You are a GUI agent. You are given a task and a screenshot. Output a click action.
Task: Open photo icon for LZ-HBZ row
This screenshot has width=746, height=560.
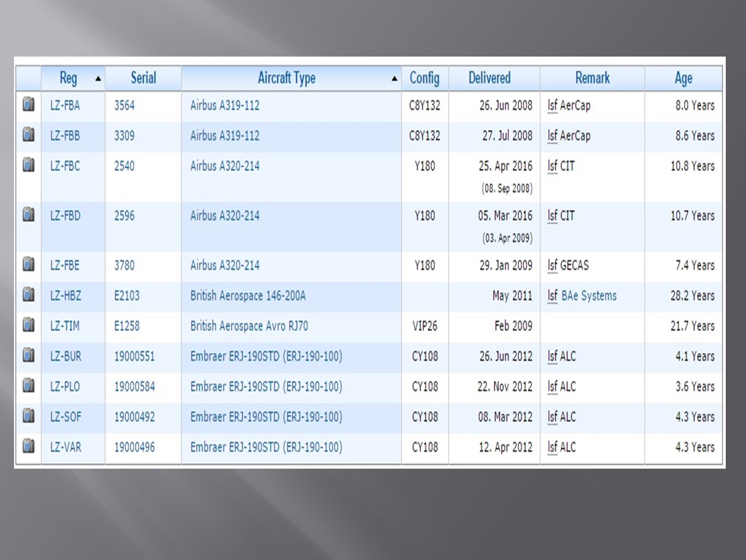pos(29,295)
